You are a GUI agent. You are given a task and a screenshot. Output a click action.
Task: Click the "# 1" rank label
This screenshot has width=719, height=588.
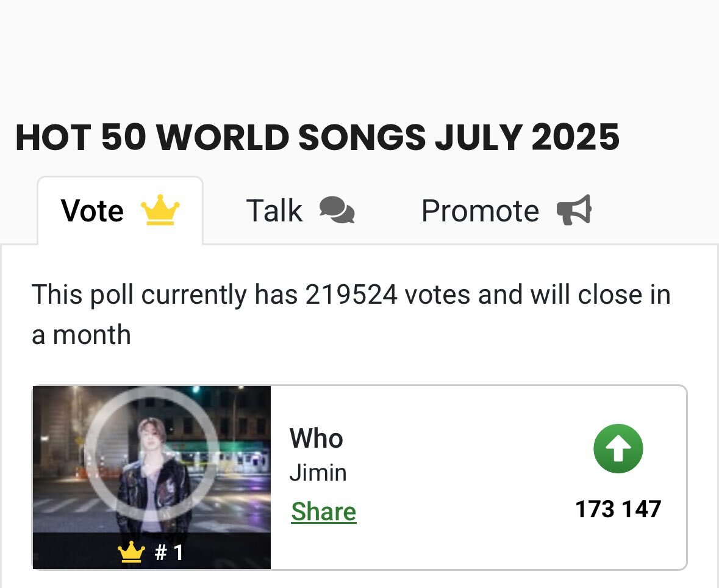point(169,552)
